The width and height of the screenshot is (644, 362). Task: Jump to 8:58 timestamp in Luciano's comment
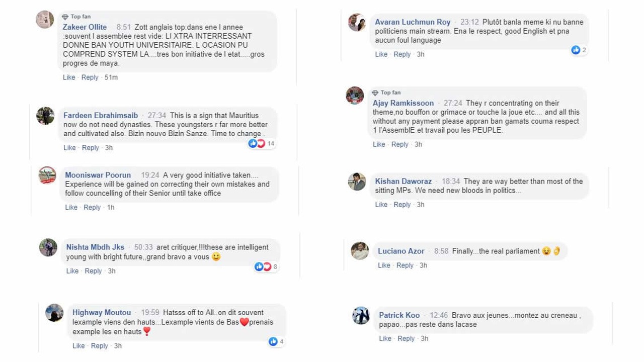[441, 251]
